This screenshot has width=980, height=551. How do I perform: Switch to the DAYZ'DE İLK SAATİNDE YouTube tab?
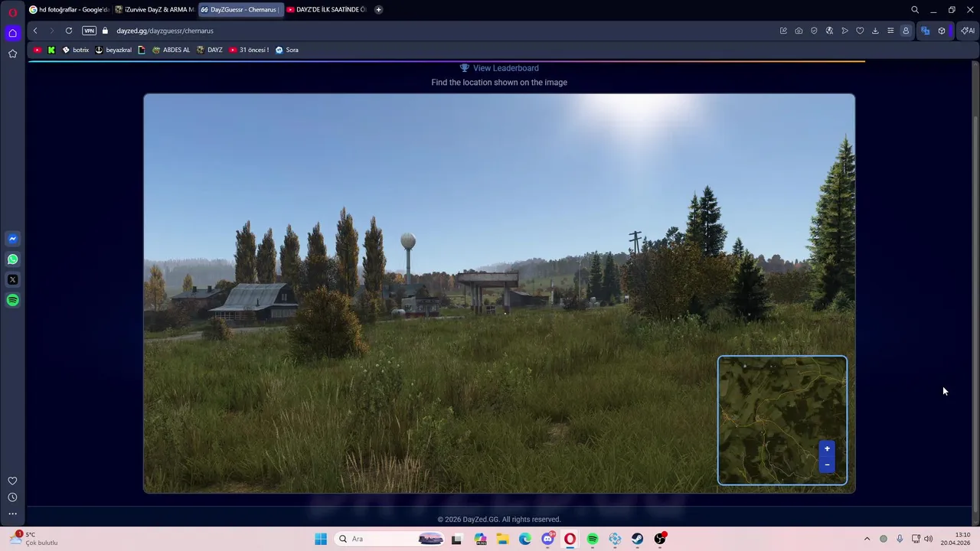(x=327, y=9)
